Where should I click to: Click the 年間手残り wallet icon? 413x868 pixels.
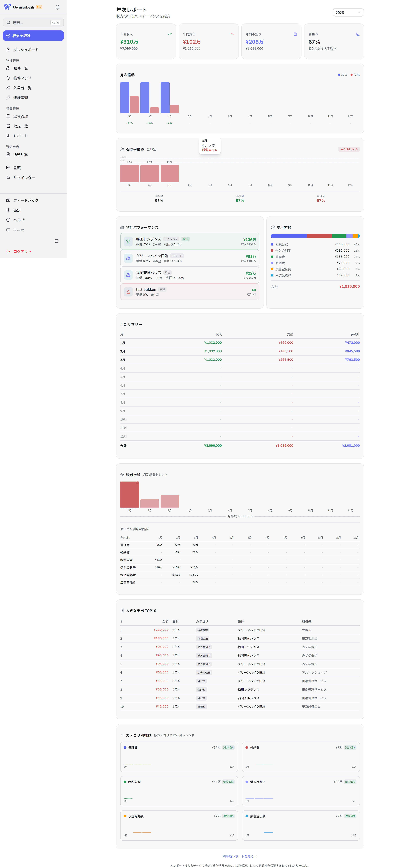click(x=295, y=34)
